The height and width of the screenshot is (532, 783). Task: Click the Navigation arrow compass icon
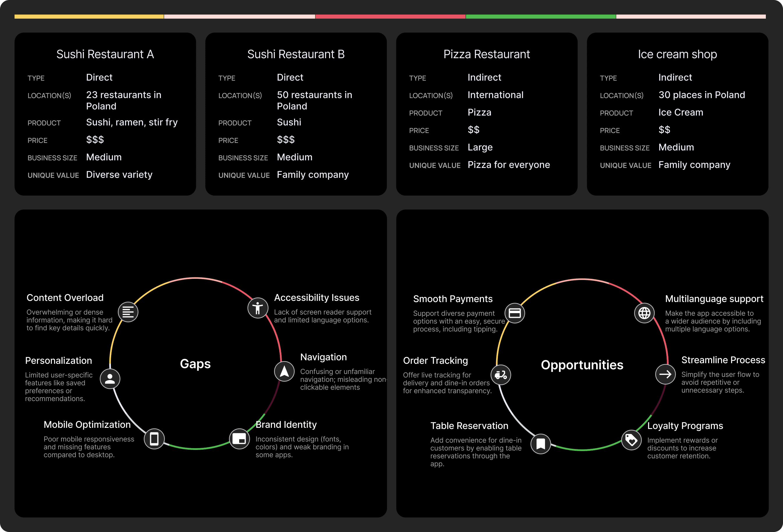[x=284, y=371]
